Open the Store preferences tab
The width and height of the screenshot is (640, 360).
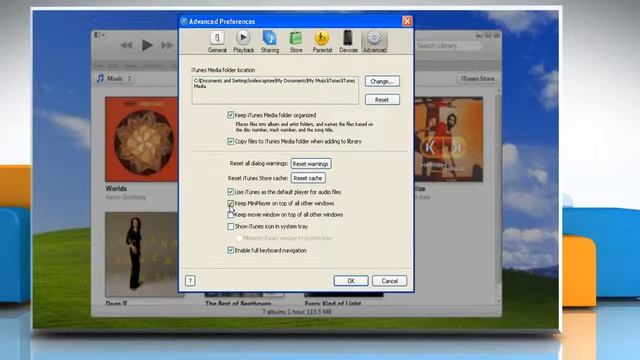point(296,42)
